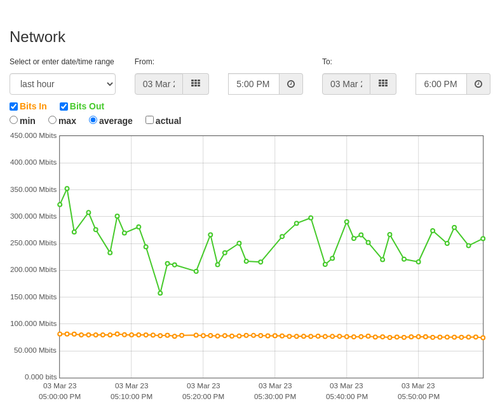500x403 pixels.
Task: Click the last orange Bits In data point
Action: (483, 338)
